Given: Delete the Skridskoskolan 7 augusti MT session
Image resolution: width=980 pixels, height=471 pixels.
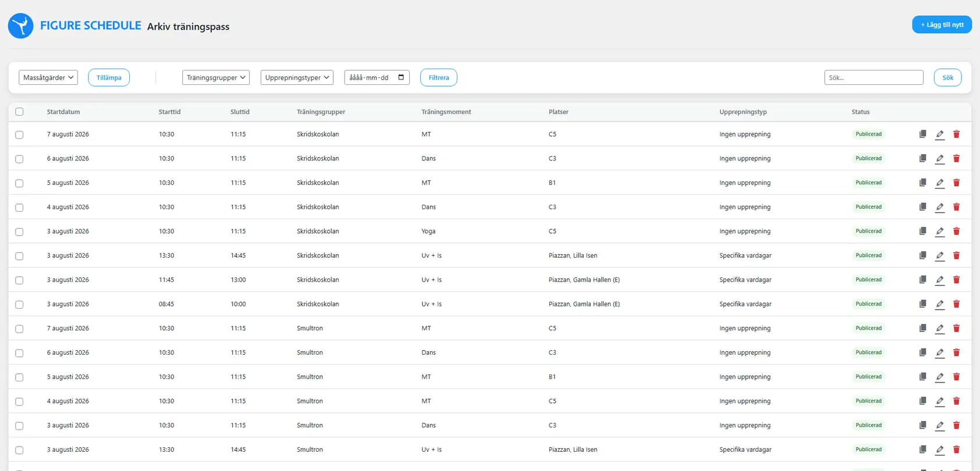Looking at the screenshot, I should click(956, 134).
